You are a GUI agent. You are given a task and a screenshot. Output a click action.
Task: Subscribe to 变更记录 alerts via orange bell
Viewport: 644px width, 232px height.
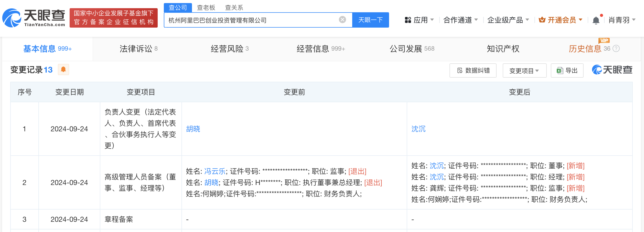click(63, 69)
